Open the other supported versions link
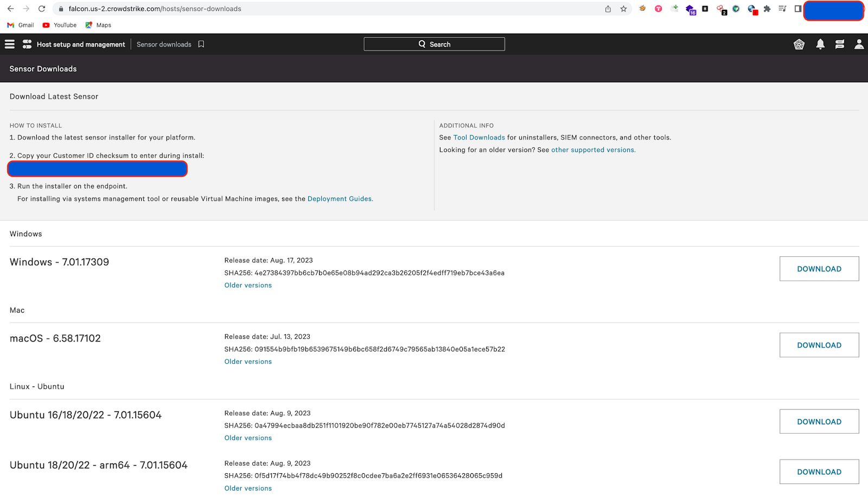Image resolution: width=868 pixels, height=497 pixels. tap(593, 150)
